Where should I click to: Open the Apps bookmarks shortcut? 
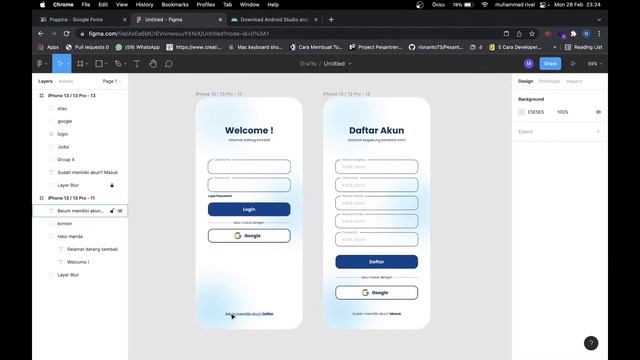[x=49, y=47]
